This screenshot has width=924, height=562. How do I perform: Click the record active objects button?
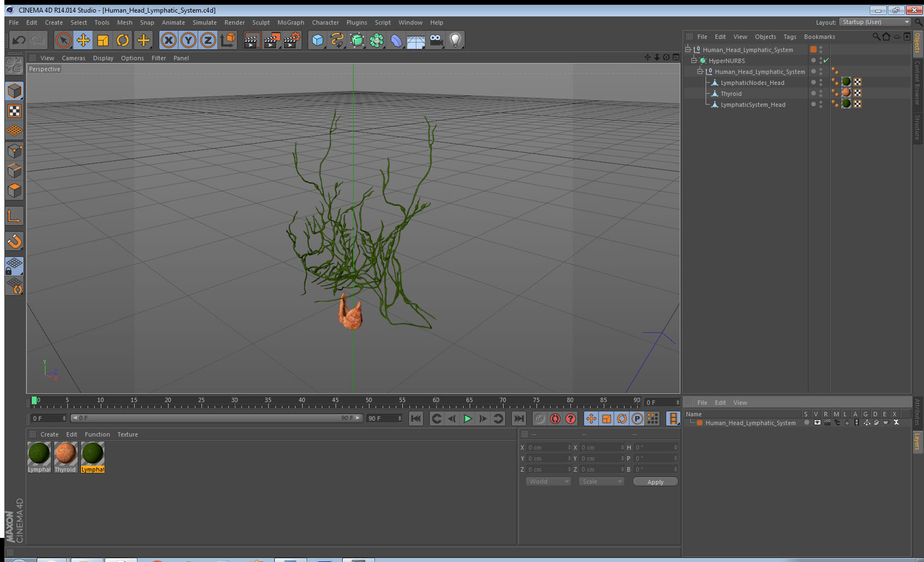click(540, 418)
